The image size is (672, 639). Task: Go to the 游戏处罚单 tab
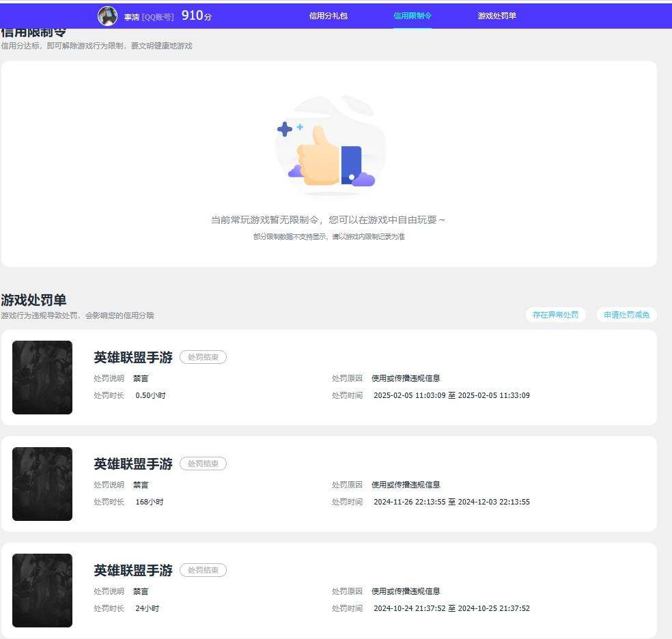tap(496, 16)
